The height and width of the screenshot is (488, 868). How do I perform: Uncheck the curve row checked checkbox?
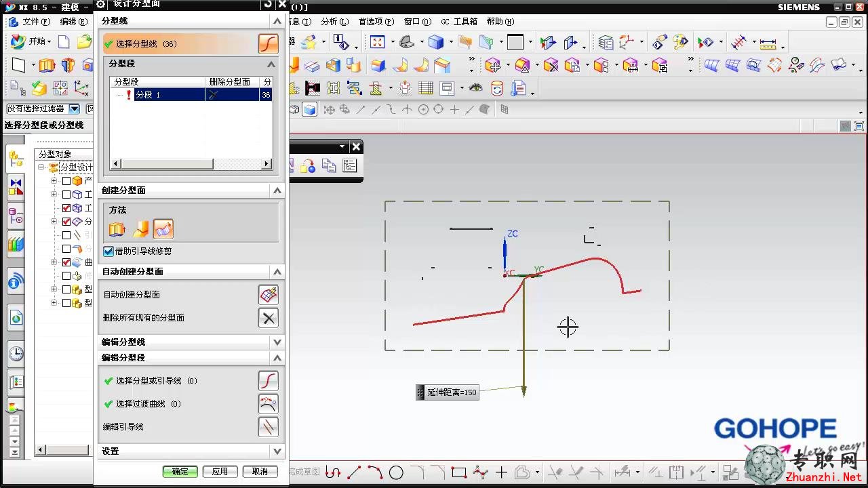[66, 262]
